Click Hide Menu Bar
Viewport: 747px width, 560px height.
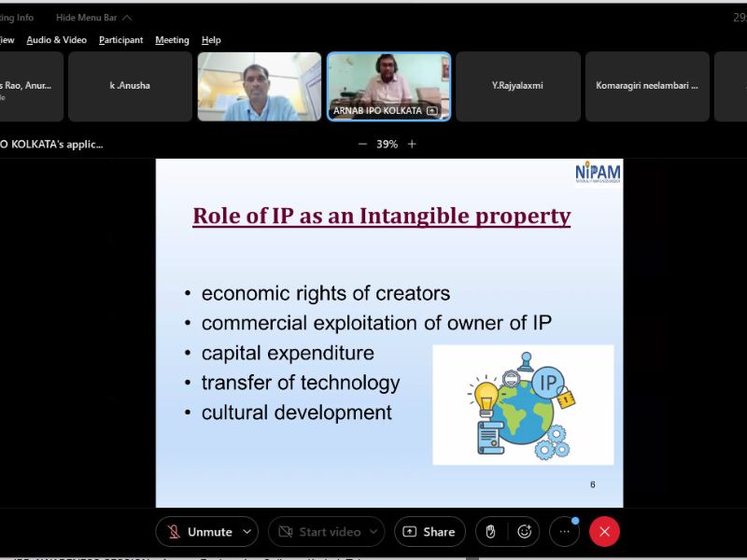(x=86, y=18)
